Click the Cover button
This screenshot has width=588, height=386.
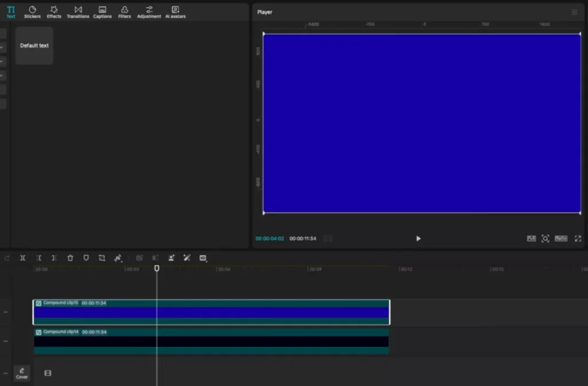(22, 373)
